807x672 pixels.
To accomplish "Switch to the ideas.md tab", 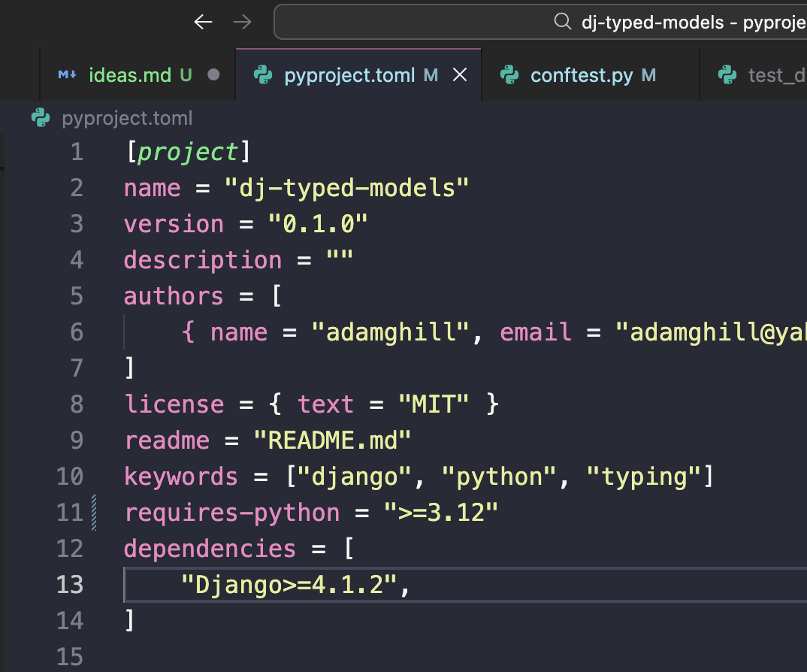I will pyautogui.click(x=129, y=75).
